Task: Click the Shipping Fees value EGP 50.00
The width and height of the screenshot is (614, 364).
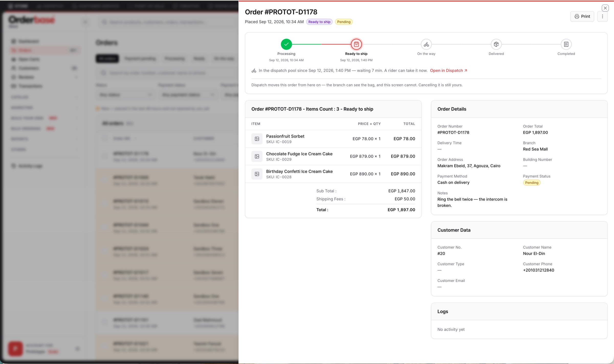Action: pyautogui.click(x=405, y=199)
